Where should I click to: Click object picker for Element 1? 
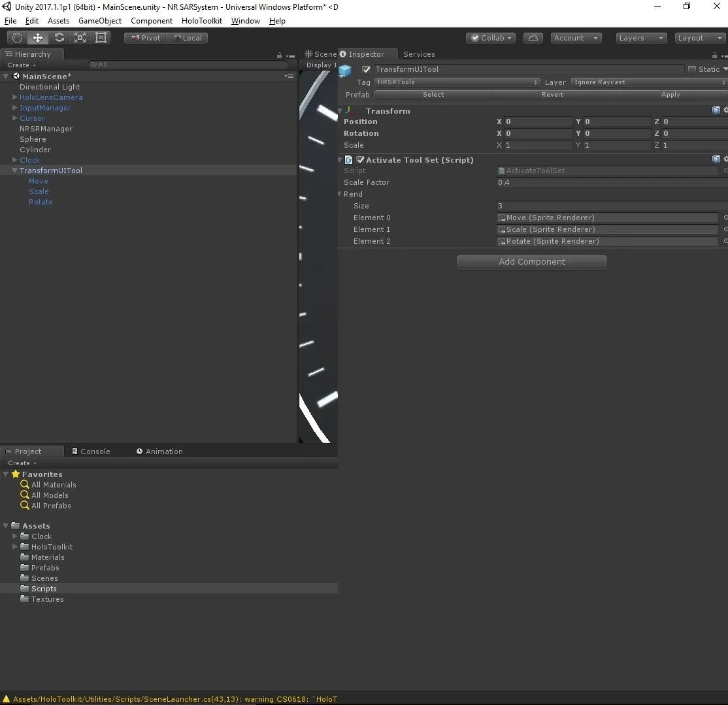(x=725, y=229)
